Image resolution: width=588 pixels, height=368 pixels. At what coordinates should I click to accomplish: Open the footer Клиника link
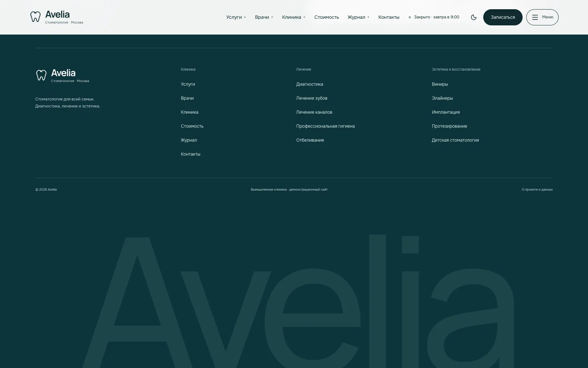(x=189, y=112)
